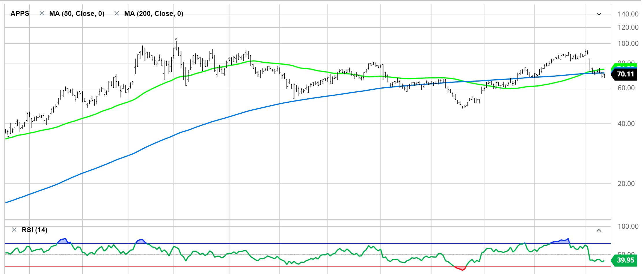Click the 120.00 price axis label

coord(628,27)
